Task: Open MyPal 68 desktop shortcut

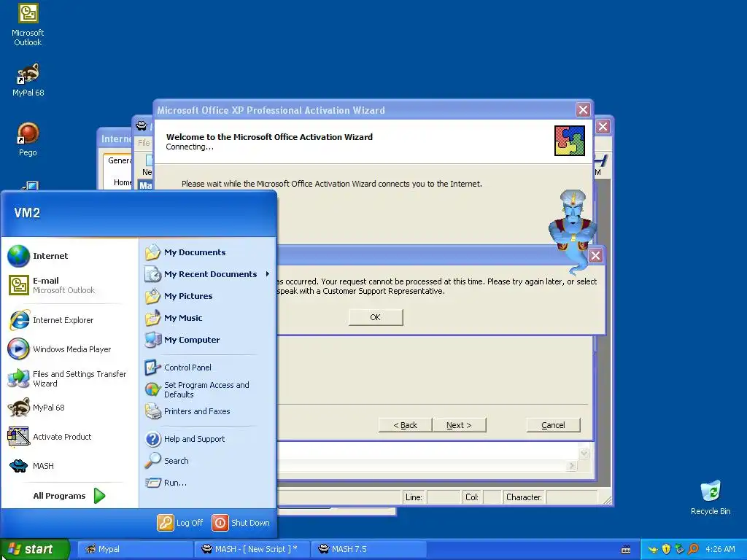Action: [28, 80]
